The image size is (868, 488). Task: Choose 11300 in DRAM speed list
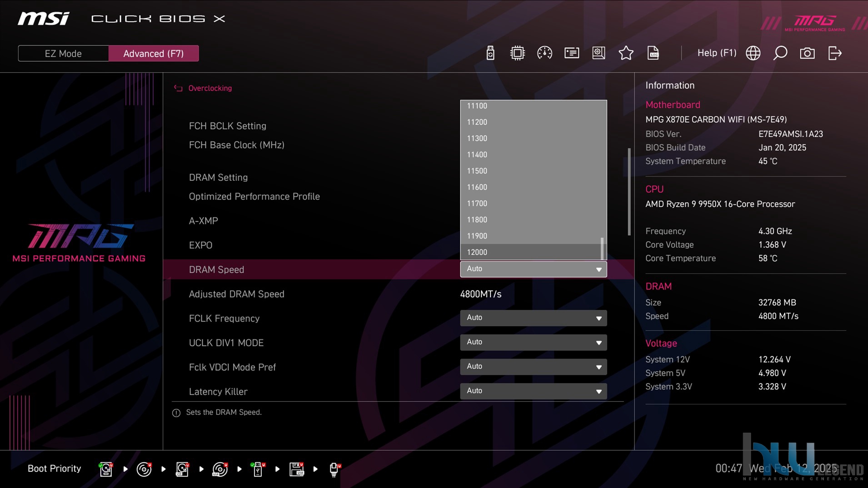pyautogui.click(x=531, y=139)
